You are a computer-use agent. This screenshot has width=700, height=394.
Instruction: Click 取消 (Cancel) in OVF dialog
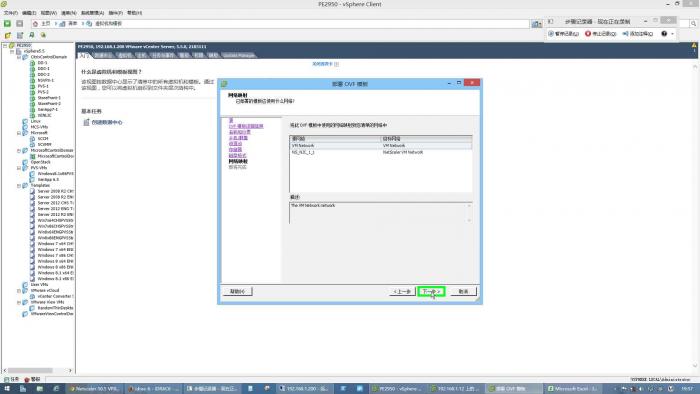[x=463, y=291]
